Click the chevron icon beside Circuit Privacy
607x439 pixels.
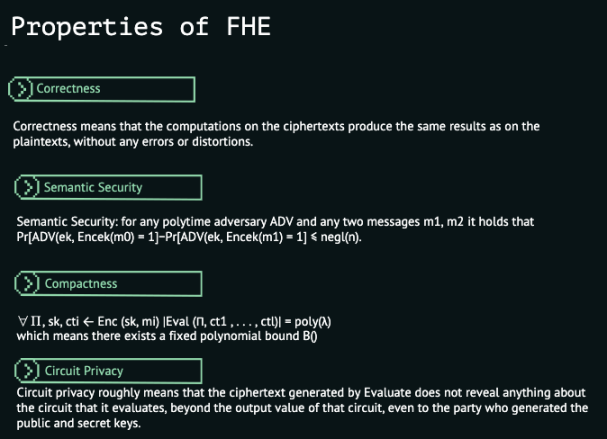27,371
